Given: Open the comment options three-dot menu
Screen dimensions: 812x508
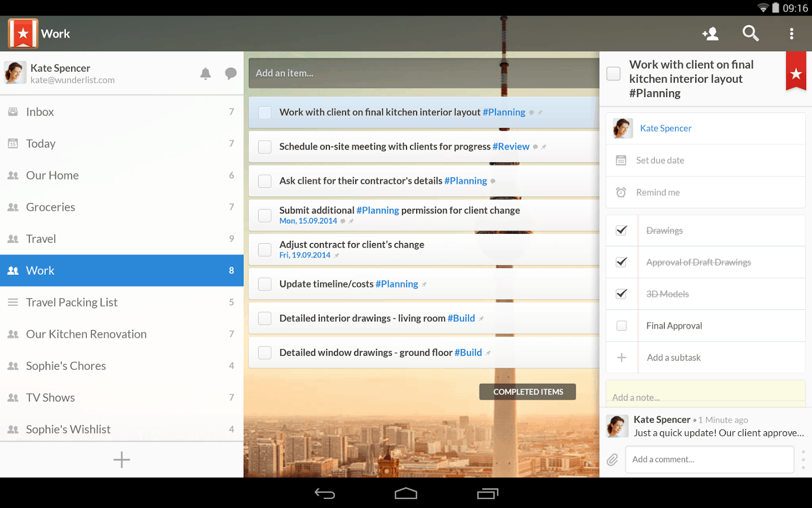Looking at the screenshot, I should [803, 459].
